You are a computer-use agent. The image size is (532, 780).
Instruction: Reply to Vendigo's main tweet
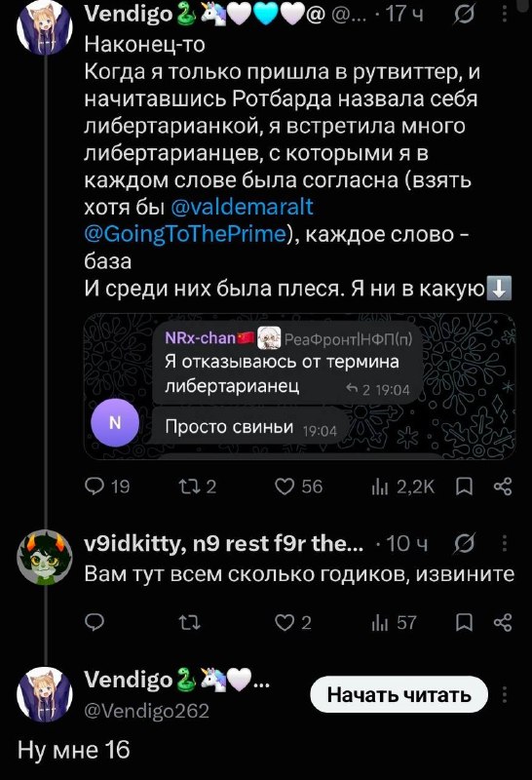pos(107,487)
